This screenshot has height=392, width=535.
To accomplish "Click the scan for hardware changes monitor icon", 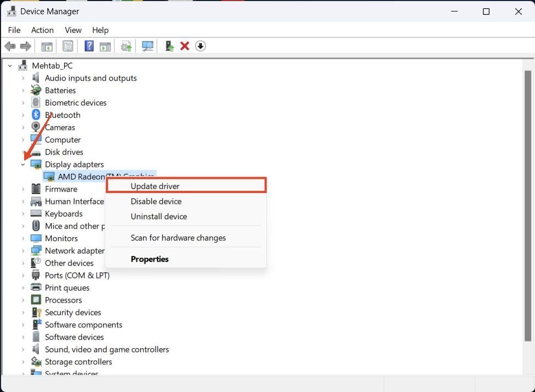I will pyautogui.click(x=147, y=47).
